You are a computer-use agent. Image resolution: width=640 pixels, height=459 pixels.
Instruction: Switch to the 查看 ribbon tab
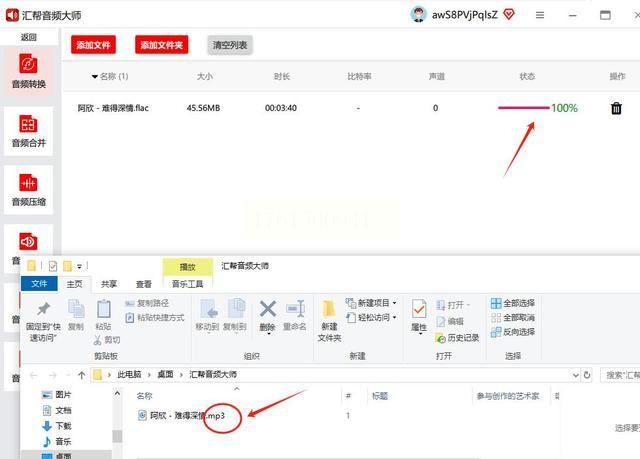tap(144, 284)
